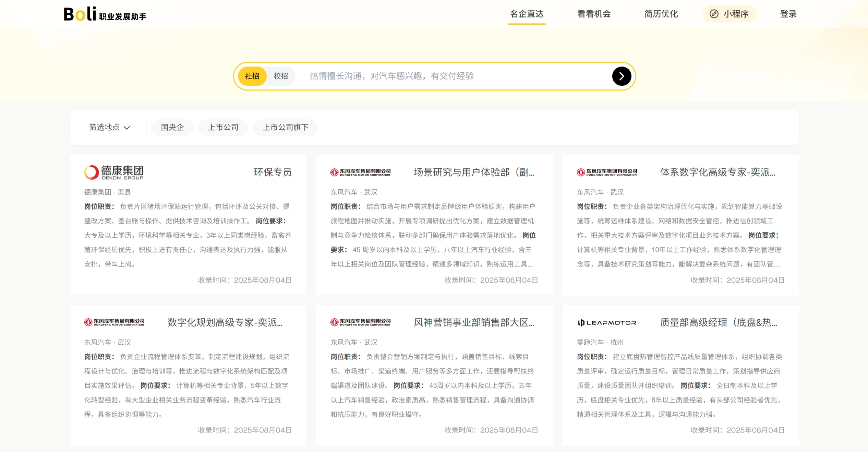Click the 东风汽车 logo on the 风神营销事业部 card
The height and width of the screenshot is (452, 868).
click(360, 322)
